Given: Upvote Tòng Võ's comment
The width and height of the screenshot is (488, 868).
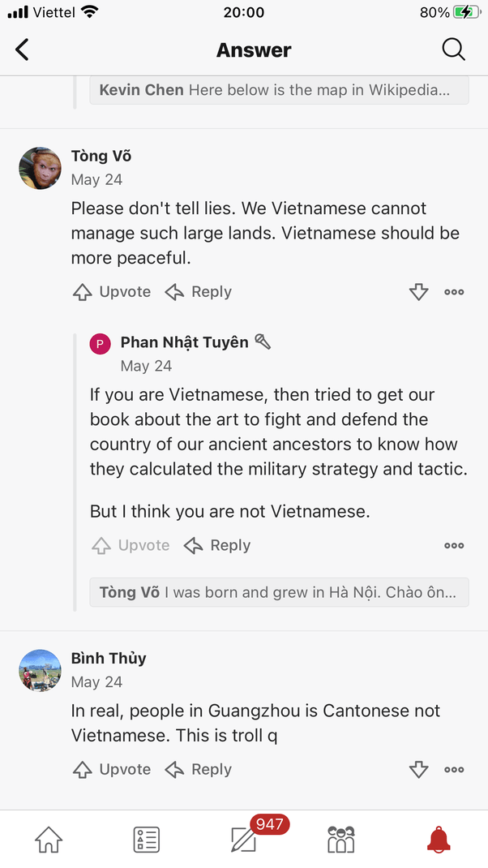Looking at the screenshot, I should pos(112,292).
